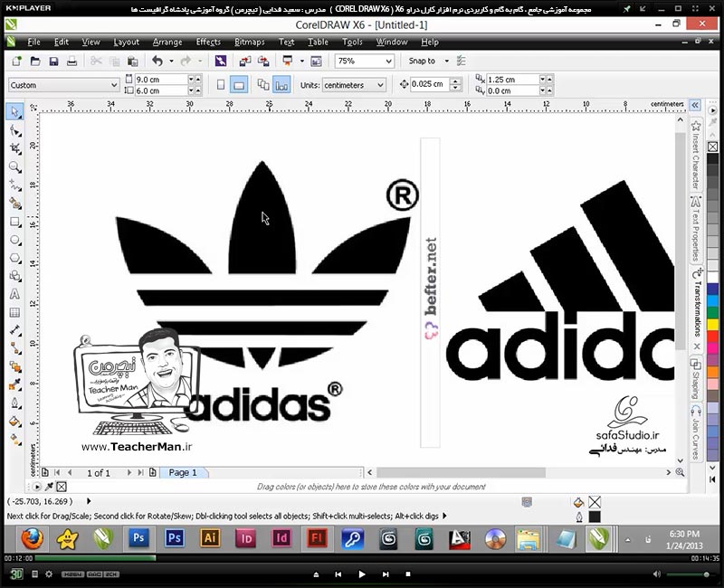Open the Tools menu
This screenshot has width=724, height=588.
[352, 42]
